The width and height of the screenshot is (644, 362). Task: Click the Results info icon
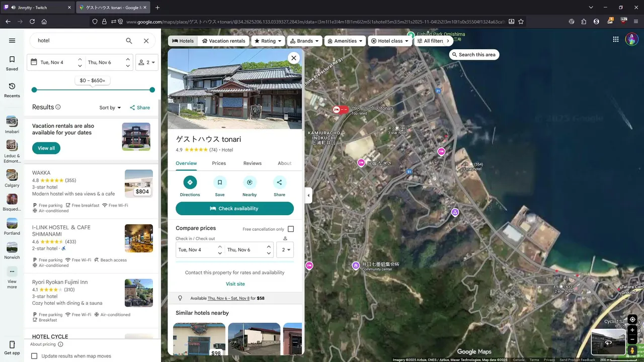click(58, 107)
